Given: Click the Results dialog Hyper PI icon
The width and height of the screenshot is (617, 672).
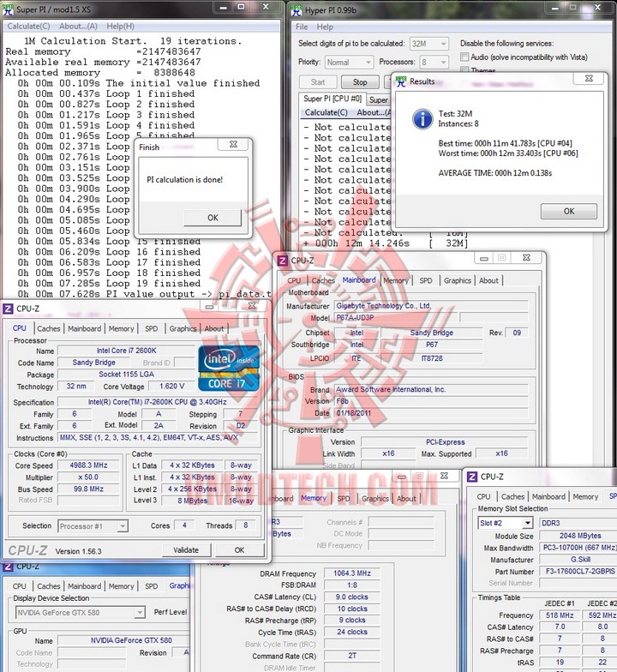Looking at the screenshot, I should click(x=401, y=81).
